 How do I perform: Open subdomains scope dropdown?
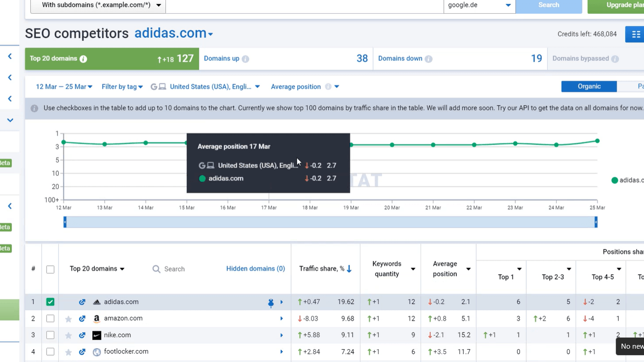98,6
